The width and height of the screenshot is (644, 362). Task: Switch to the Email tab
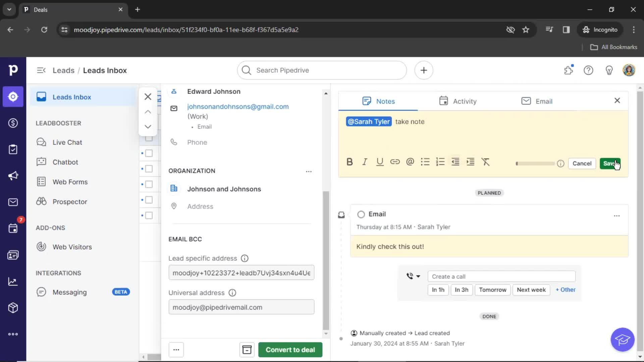coord(537,101)
